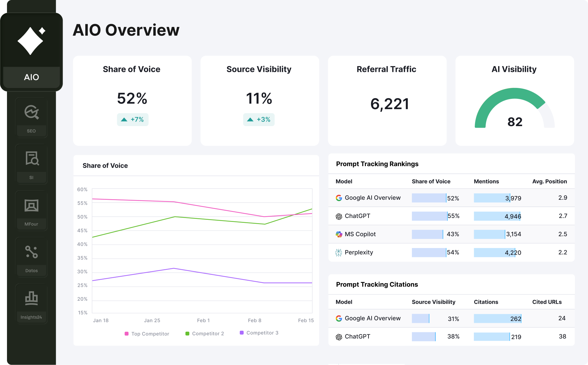Click the Feb 8 axis label
The image size is (588, 365).
point(254,320)
